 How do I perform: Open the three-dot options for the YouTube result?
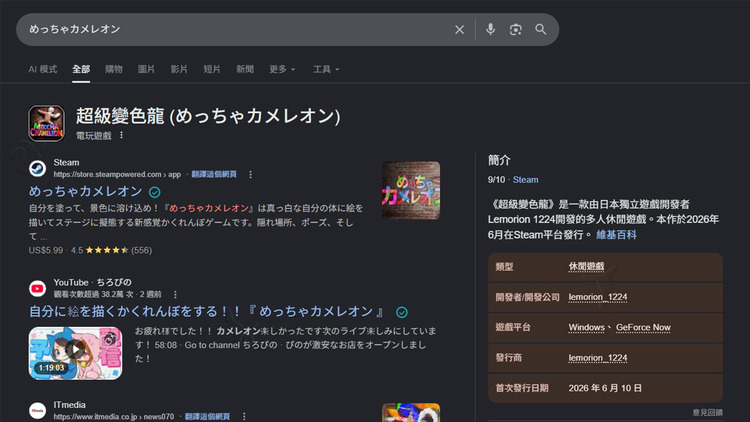[x=175, y=294]
